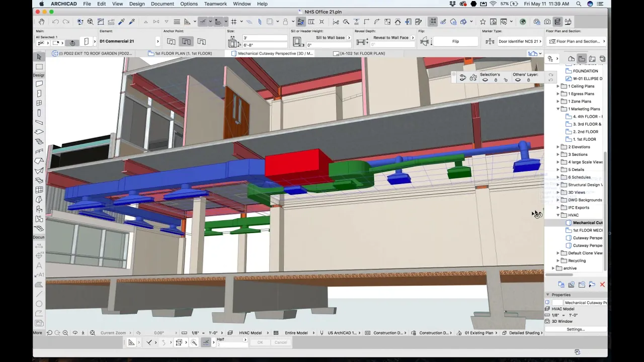Expand the 1 Ceiling Plans folder
The width and height of the screenshot is (644, 362).
click(x=558, y=86)
